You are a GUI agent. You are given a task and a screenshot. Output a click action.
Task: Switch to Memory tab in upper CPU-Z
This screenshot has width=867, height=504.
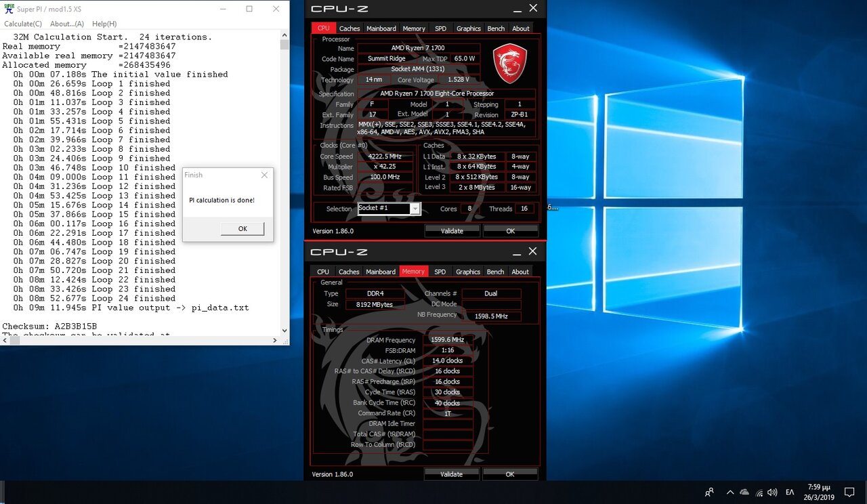point(414,28)
